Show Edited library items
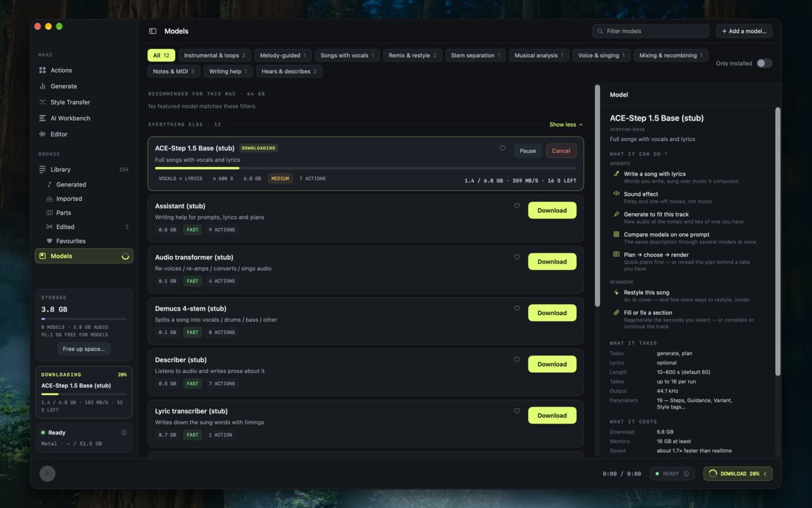This screenshot has height=508, width=812. pyautogui.click(x=84, y=227)
